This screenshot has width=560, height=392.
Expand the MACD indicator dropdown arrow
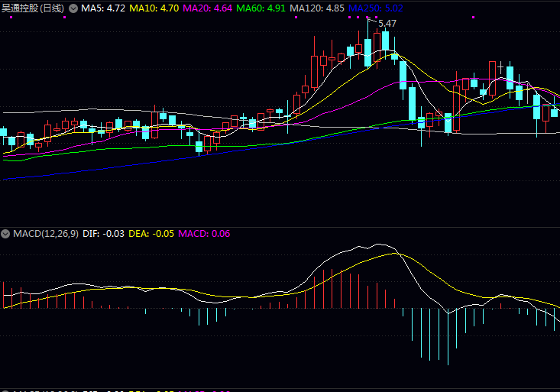(x=6, y=233)
